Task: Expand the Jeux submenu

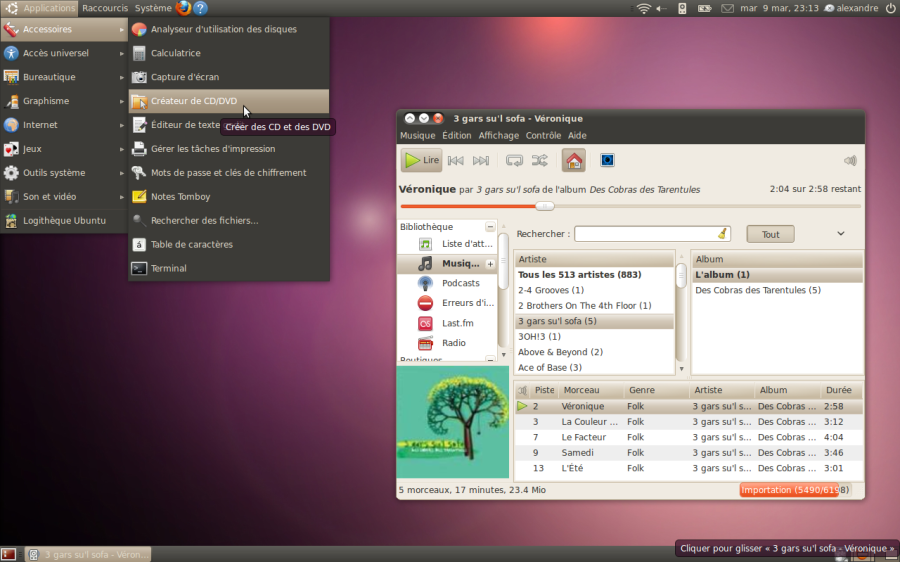Action: tap(64, 149)
